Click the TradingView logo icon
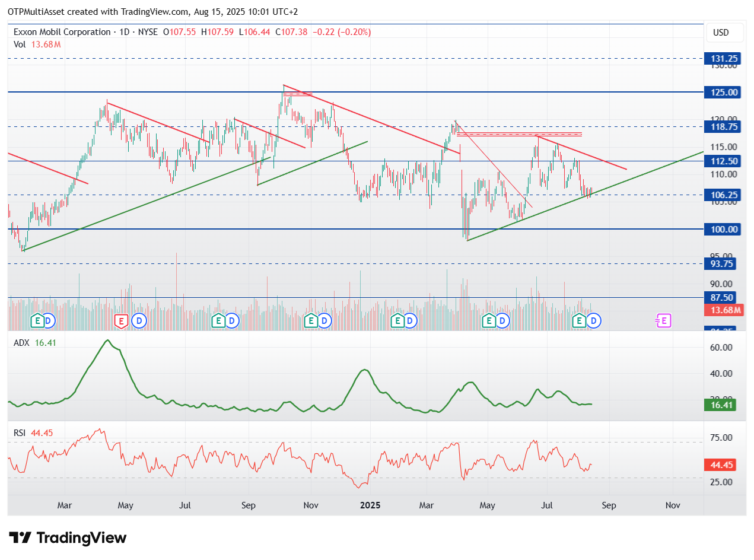 point(20,538)
